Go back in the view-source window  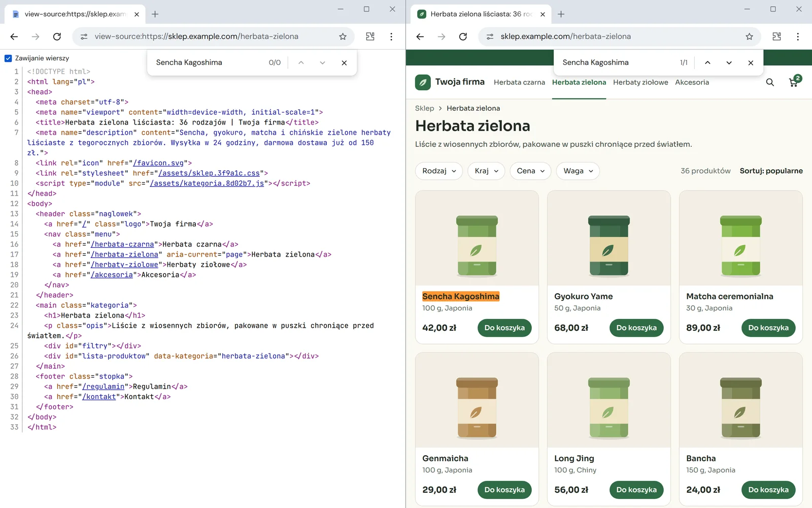(x=14, y=37)
